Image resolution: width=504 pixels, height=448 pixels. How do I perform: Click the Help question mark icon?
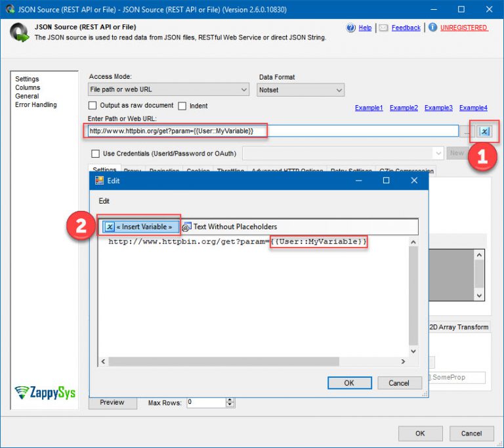tap(351, 28)
